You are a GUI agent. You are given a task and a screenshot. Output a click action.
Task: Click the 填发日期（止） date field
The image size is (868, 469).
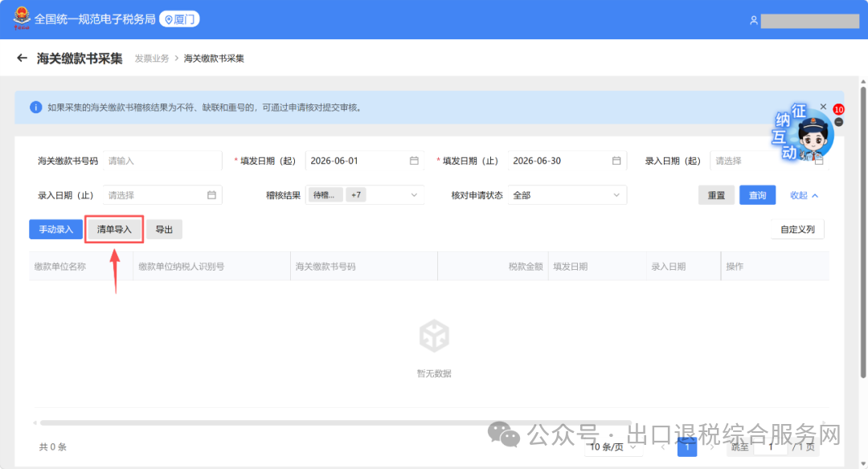point(567,161)
